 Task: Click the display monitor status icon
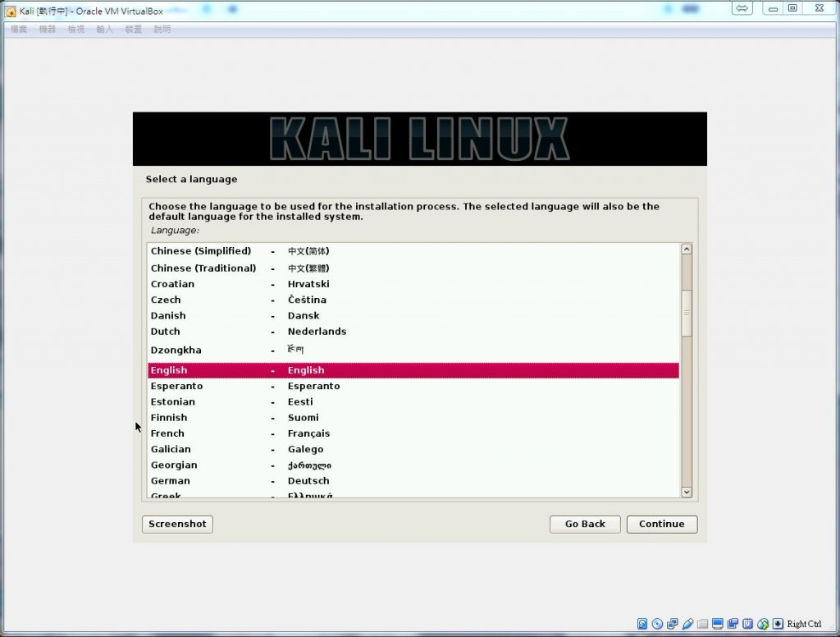click(717, 624)
